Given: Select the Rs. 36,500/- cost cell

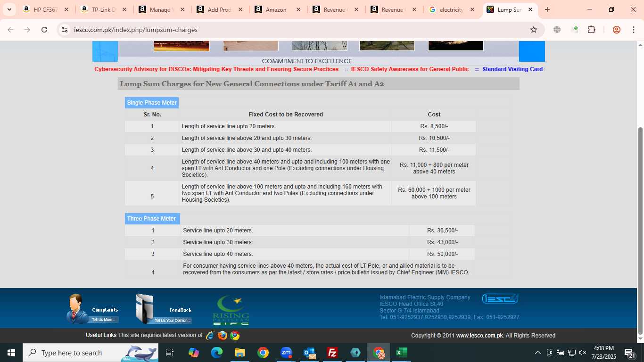Looking at the screenshot, I should pos(442,230).
